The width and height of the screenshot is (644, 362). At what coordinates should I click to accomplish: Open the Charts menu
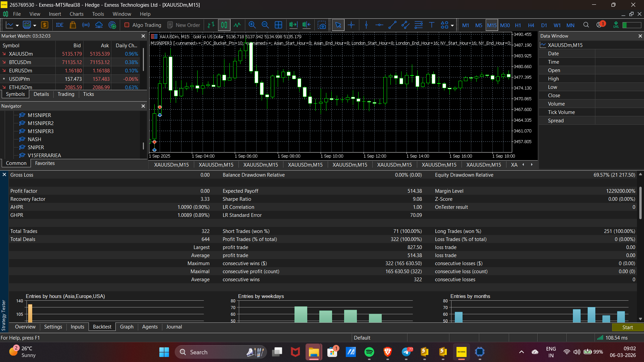click(x=76, y=14)
